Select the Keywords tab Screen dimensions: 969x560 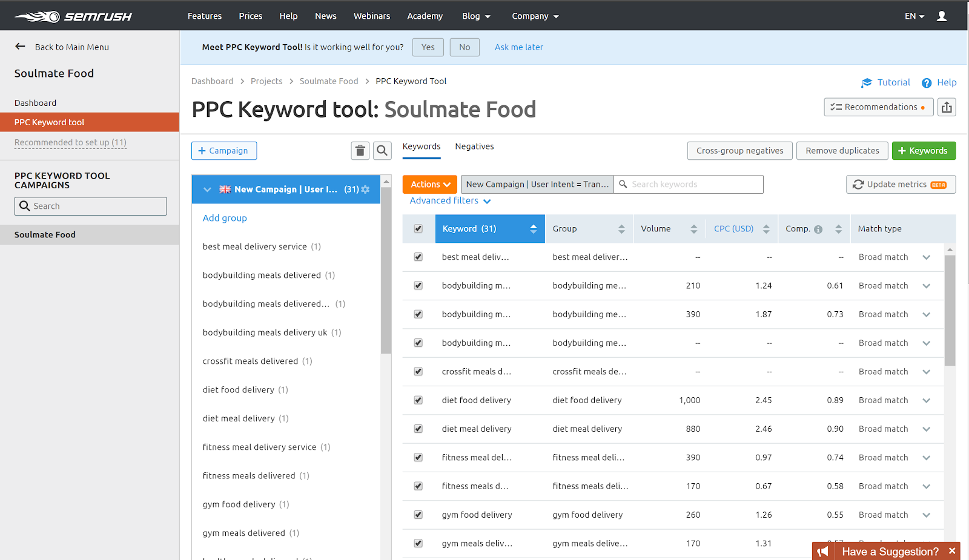point(422,147)
